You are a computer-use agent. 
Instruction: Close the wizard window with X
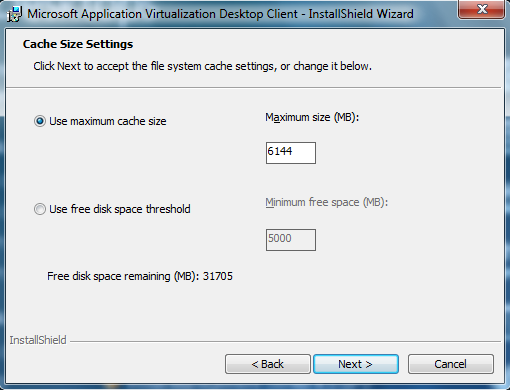(482, 9)
